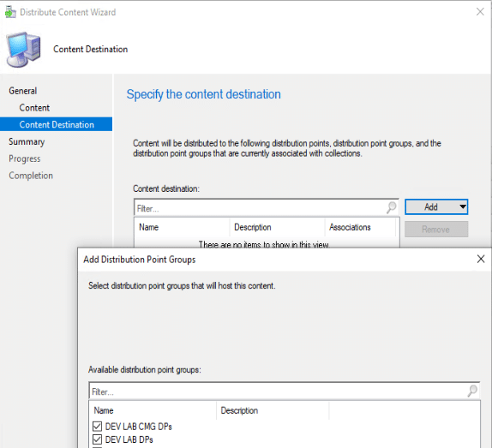Viewport: 492px width, 448px height.
Task: Sort distribution point groups by Description column
Action: pos(273,410)
